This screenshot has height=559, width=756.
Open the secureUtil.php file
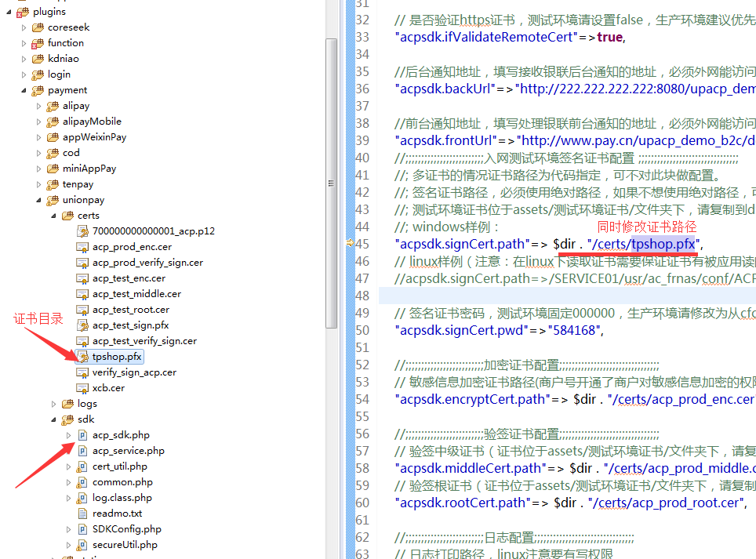point(125,545)
